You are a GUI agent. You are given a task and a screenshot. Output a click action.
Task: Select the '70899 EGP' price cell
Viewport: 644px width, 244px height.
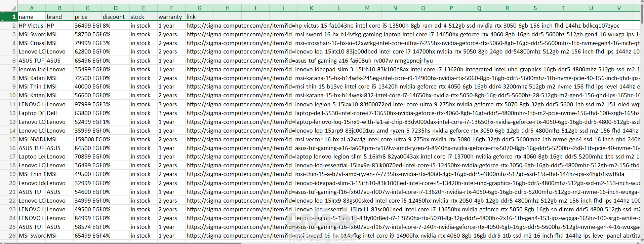[x=87, y=156]
